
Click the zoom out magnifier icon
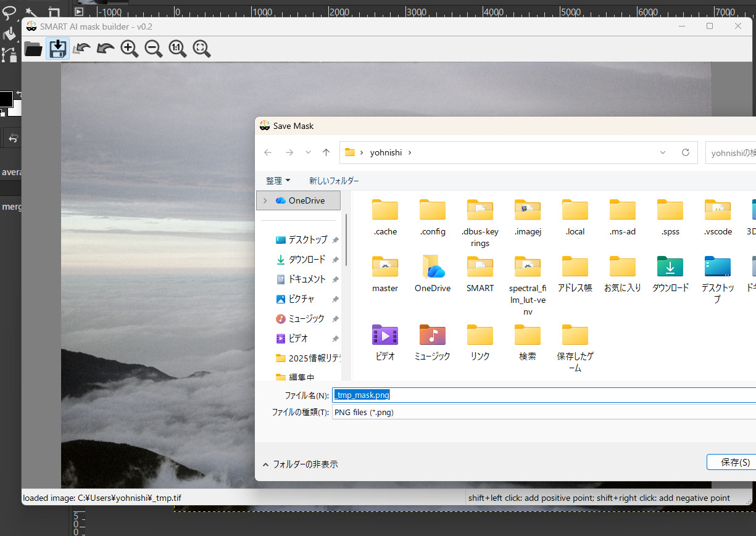(x=154, y=49)
